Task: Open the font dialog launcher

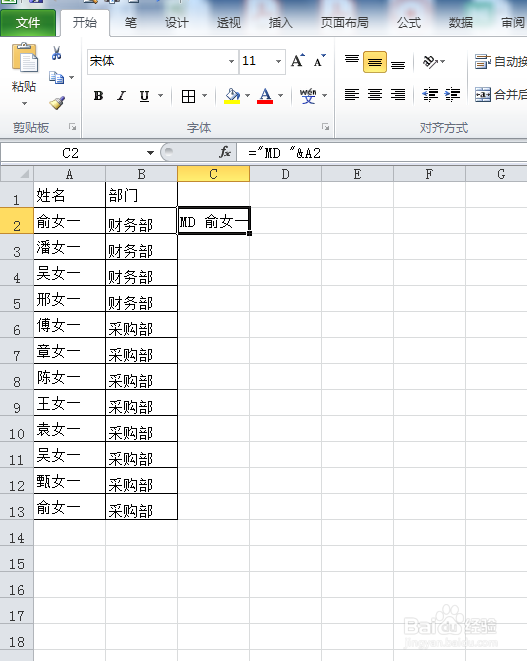Action: (x=325, y=126)
